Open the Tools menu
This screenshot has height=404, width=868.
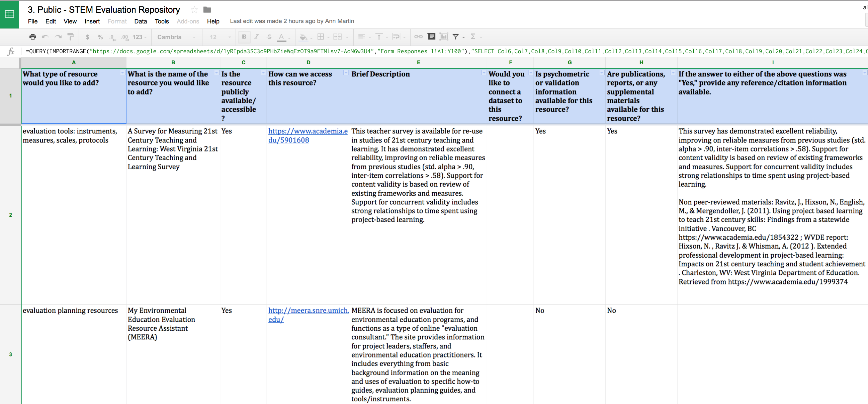(162, 21)
